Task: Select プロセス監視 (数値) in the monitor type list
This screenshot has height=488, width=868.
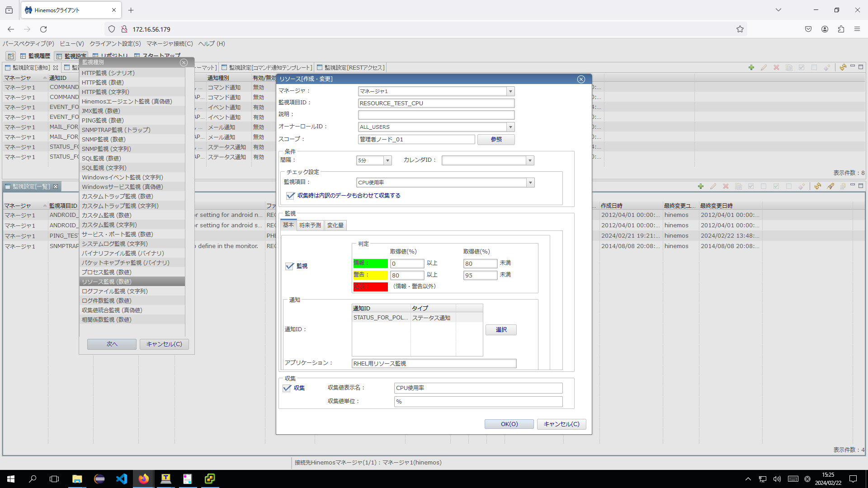Action: [x=132, y=272]
